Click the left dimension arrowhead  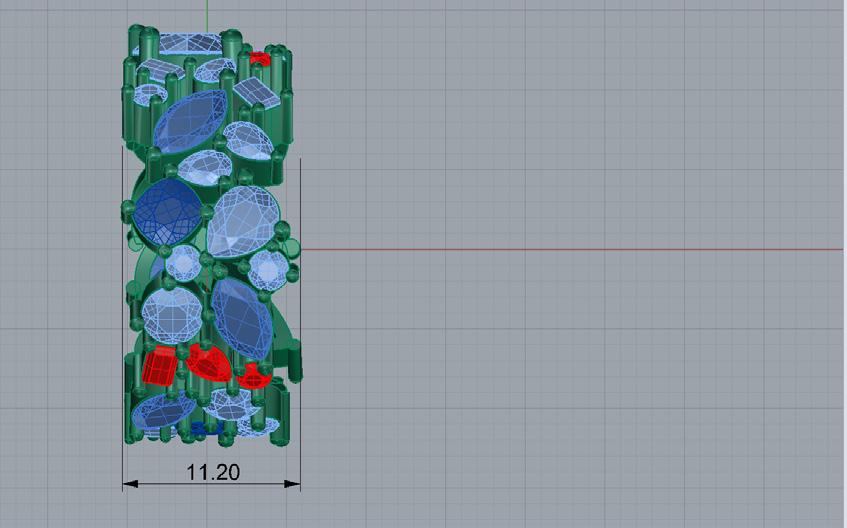point(130,484)
